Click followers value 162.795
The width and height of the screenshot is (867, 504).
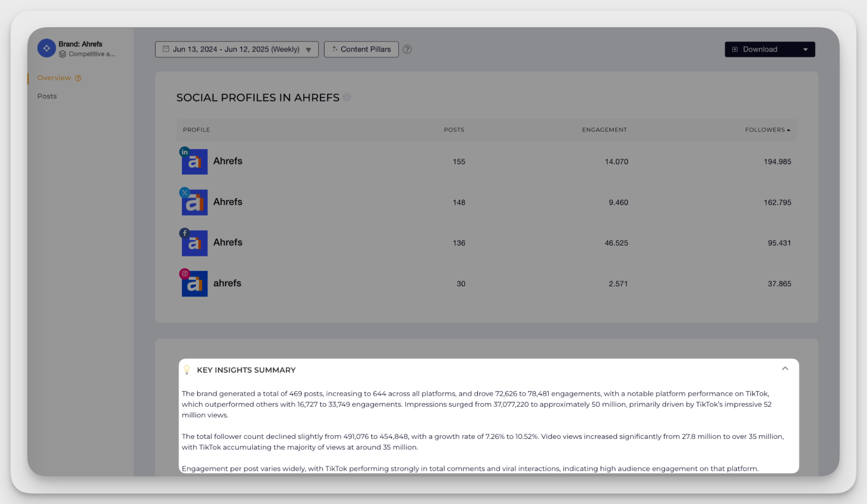(x=777, y=202)
